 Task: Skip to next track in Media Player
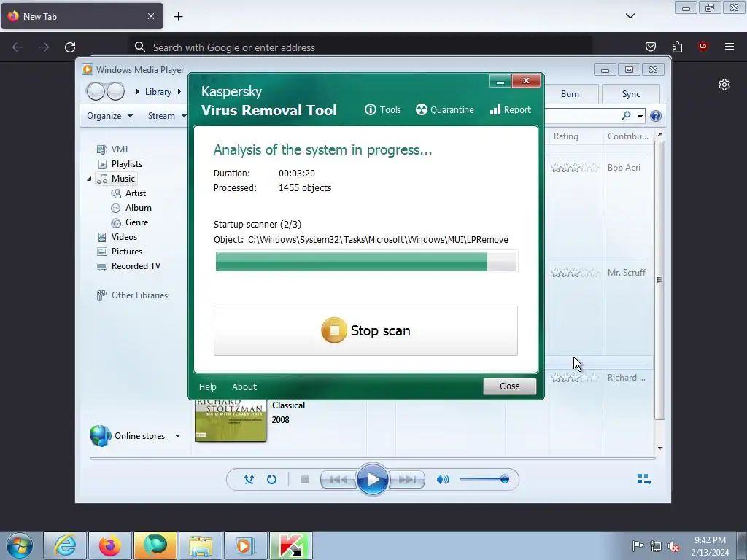[406, 479]
